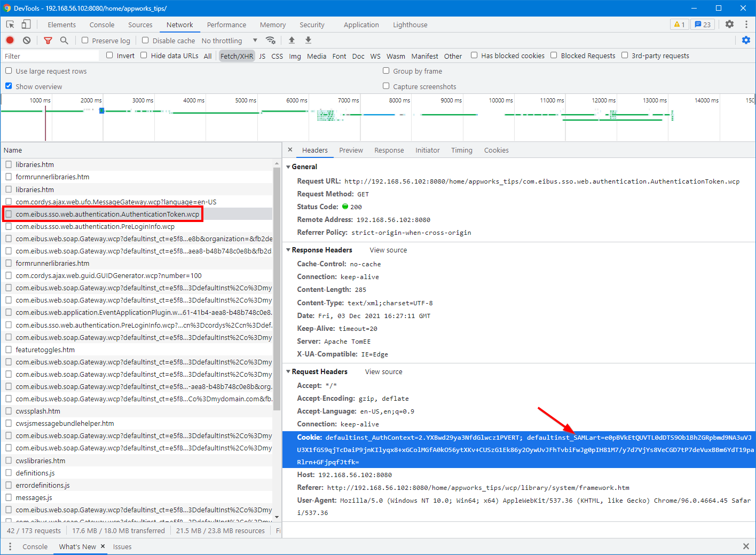This screenshot has width=756, height=555.
Task: Open the blue network settings gear
Action: coord(746,41)
